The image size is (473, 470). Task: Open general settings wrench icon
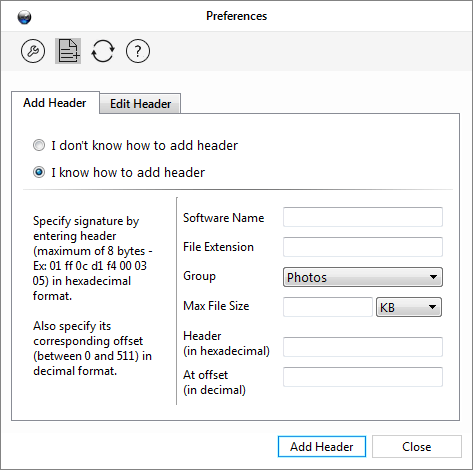pyautogui.click(x=33, y=51)
